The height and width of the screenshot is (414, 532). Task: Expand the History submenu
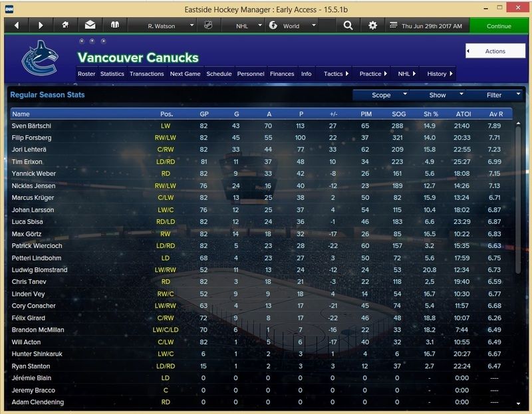[x=440, y=74]
